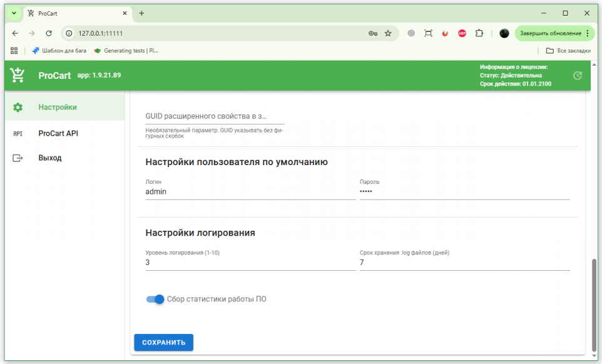602x364 pixels.
Task: Click the Настройки gear icon in sidebar
Action: coord(18,108)
